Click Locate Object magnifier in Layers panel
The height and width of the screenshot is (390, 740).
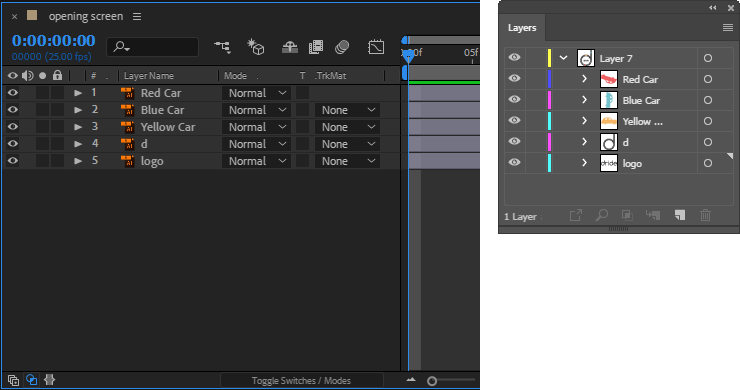tap(602, 216)
